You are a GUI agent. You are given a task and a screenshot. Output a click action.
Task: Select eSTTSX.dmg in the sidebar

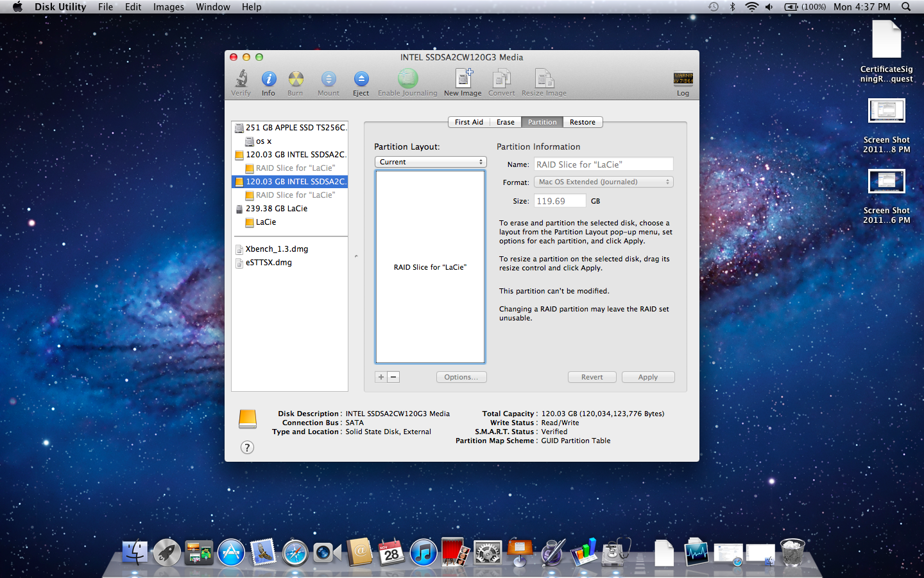click(x=290, y=263)
